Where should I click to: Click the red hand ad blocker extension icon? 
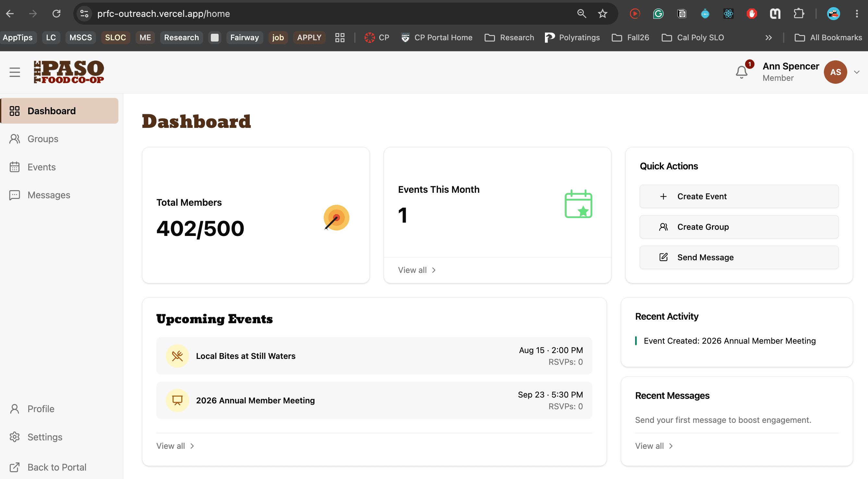click(x=752, y=14)
